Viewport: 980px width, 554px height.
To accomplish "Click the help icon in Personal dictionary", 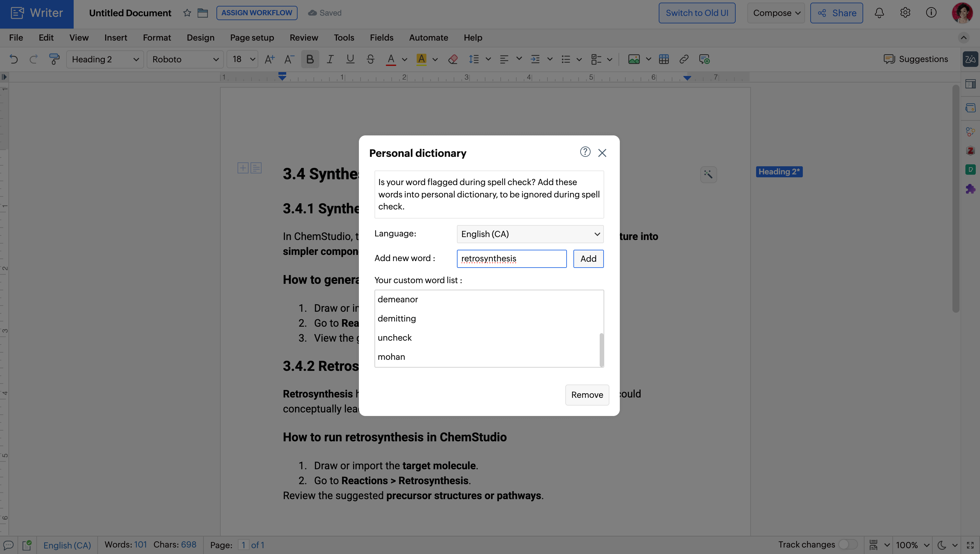I will pos(585,152).
